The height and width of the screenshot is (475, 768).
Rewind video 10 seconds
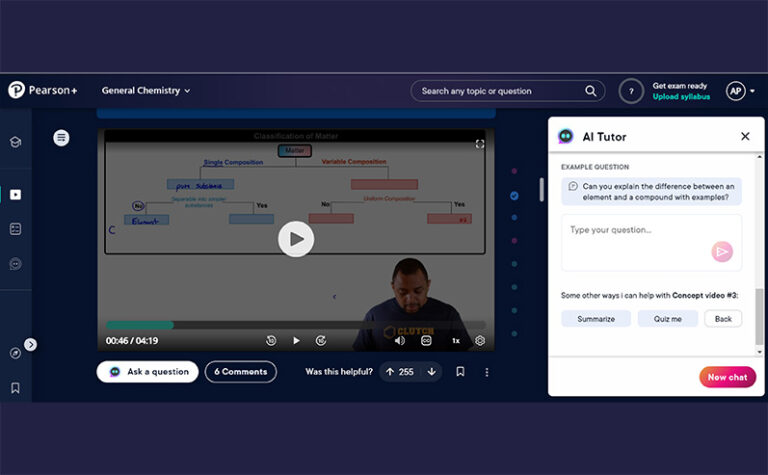click(x=271, y=340)
